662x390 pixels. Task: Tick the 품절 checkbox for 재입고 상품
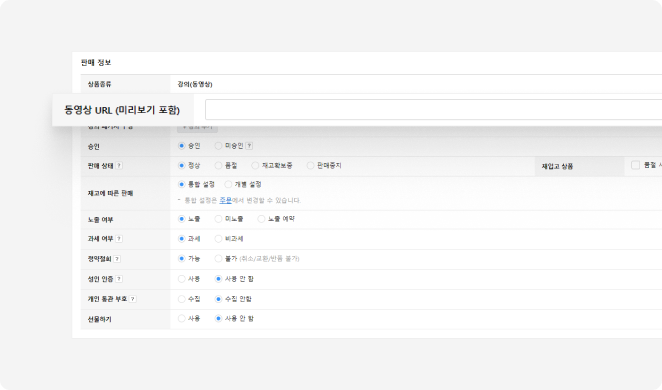[635, 165]
